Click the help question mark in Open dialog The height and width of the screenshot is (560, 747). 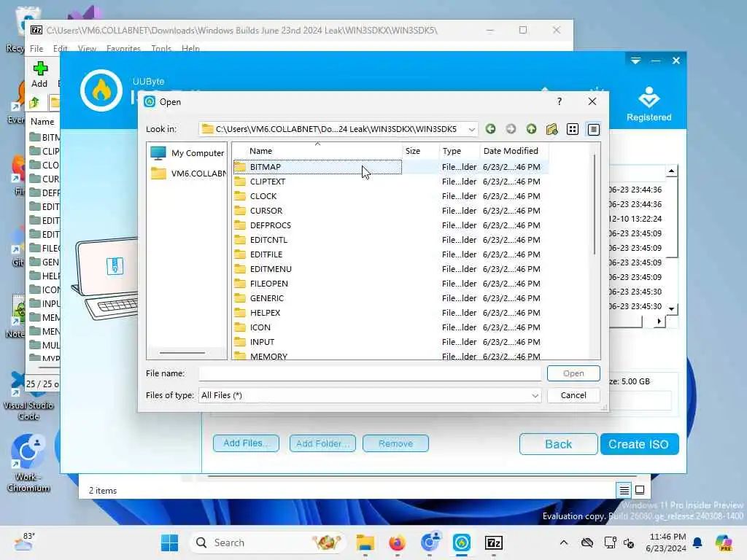click(560, 101)
